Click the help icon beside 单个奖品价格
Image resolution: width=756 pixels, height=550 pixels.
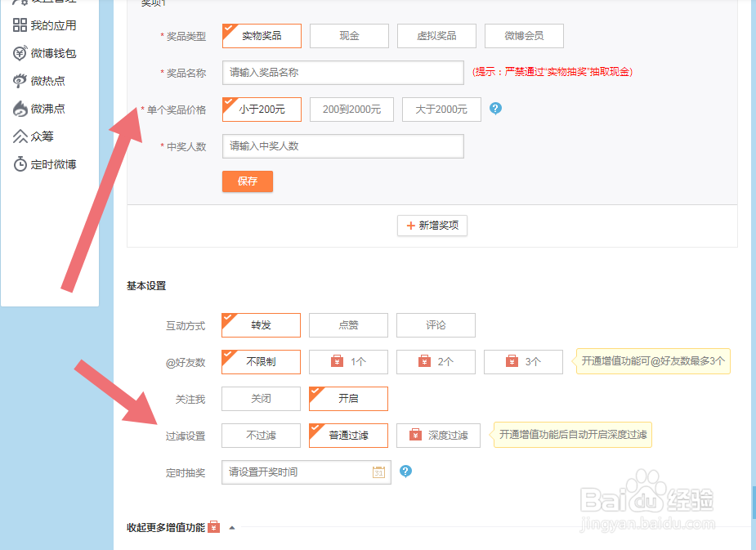[x=496, y=109]
